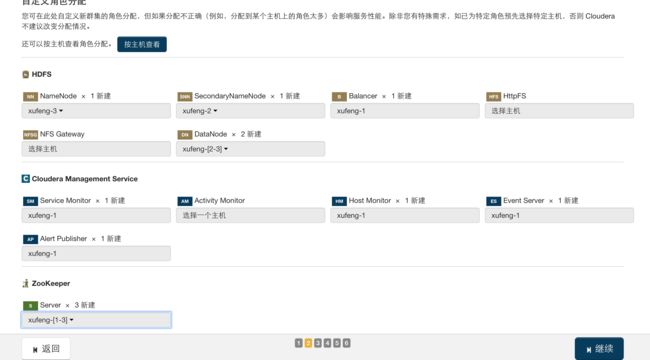
Task: Go to wizard step 3
Action: coord(318,343)
